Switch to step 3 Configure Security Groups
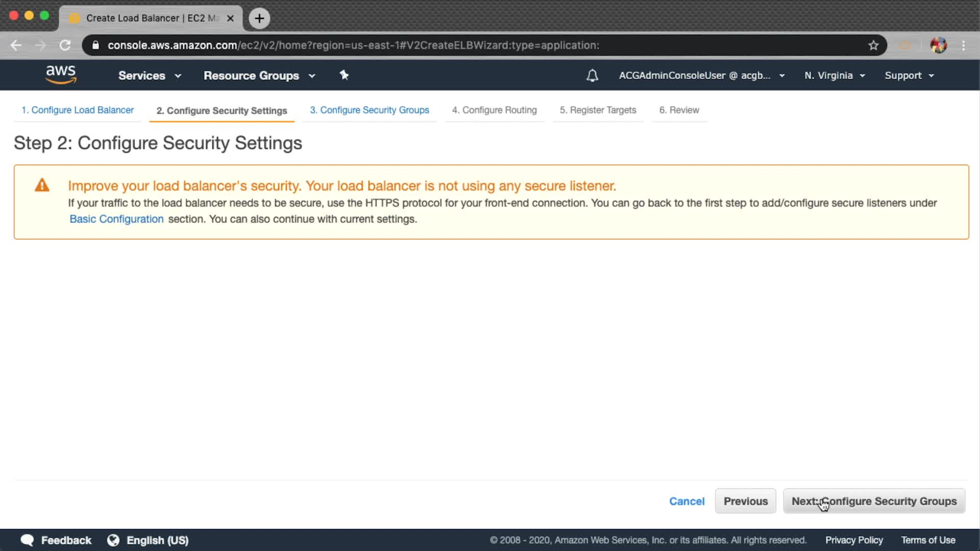Screen dimensions: 980x551 point(369,110)
